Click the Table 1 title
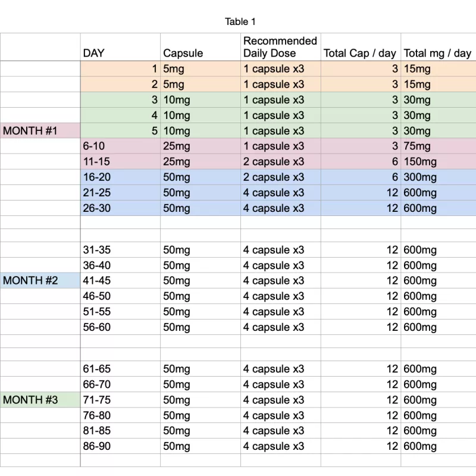The width and height of the screenshot is (476, 476). coord(240,22)
